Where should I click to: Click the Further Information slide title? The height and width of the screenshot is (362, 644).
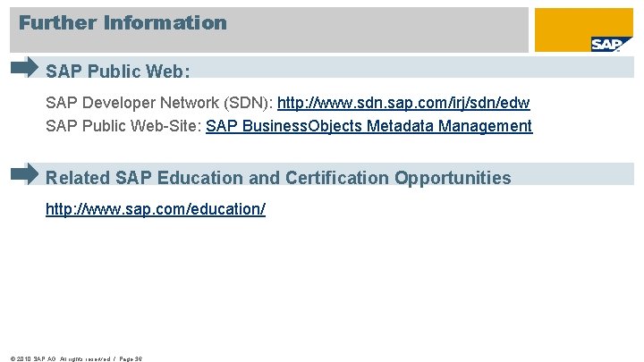click(x=123, y=23)
